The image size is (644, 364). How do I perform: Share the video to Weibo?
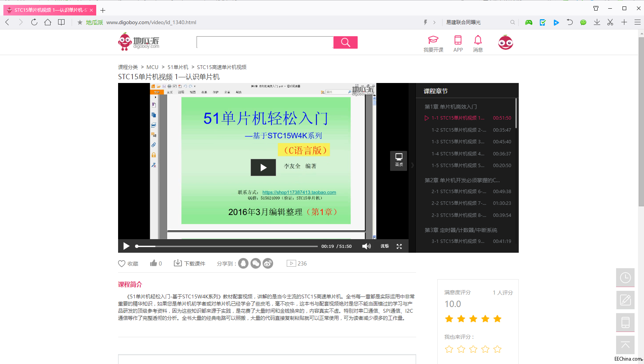pos(268,263)
